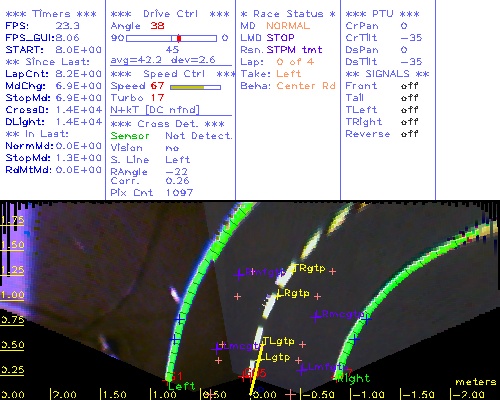Click the Race Status panel title
The width and height of the screenshot is (500, 400).
(288, 14)
